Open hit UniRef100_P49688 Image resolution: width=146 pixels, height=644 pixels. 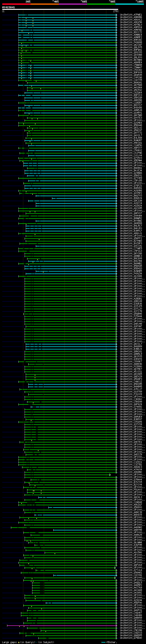131,42
